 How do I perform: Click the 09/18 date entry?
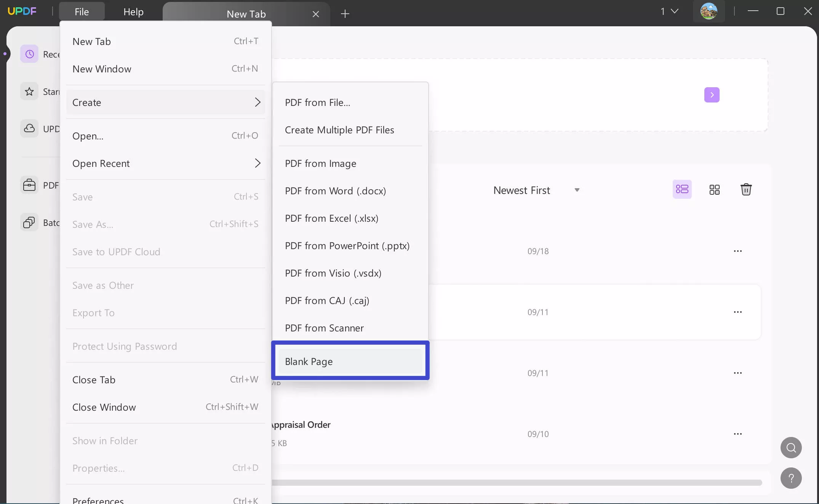[538, 251]
